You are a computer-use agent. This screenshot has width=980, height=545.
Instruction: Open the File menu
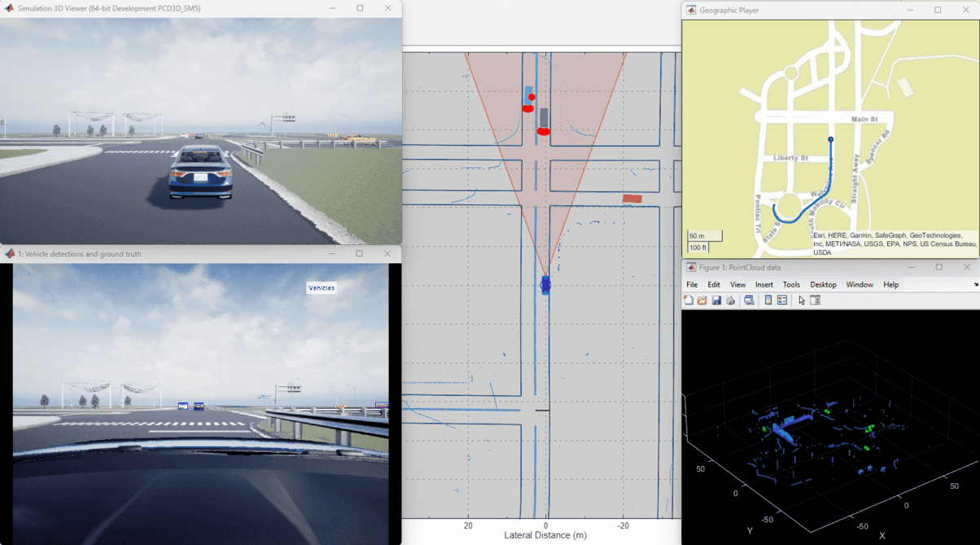tap(692, 284)
